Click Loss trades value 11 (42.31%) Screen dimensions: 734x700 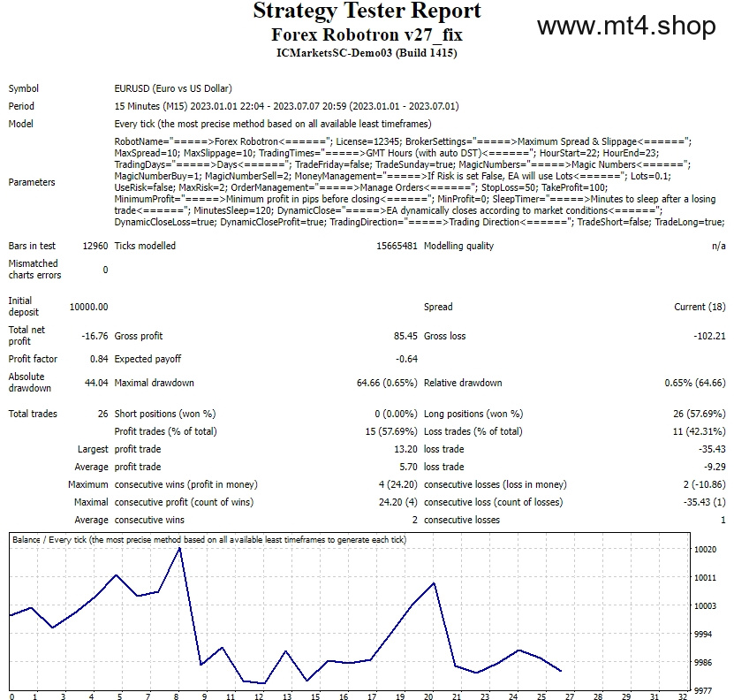(700, 431)
